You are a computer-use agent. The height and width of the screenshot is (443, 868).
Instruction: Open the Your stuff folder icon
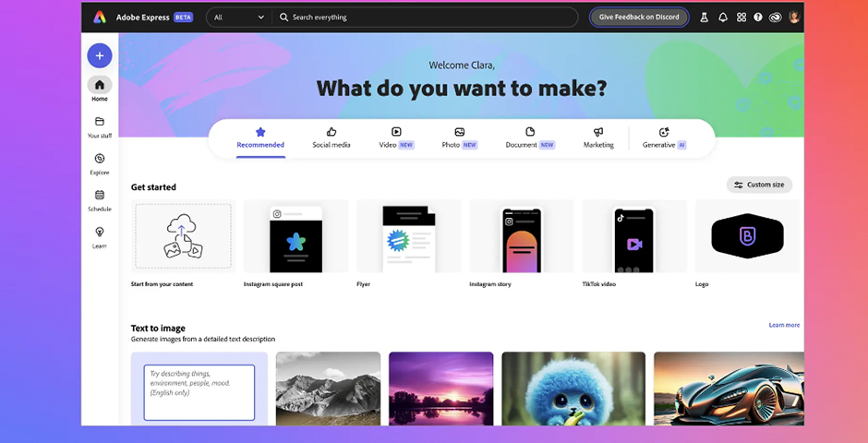click(x=100, y=122)
